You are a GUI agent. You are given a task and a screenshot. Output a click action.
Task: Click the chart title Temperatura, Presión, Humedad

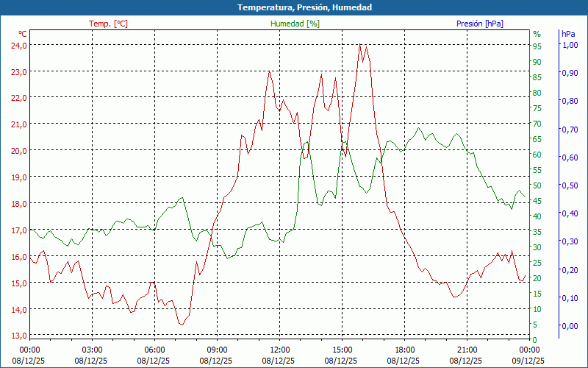coord(294,7)
